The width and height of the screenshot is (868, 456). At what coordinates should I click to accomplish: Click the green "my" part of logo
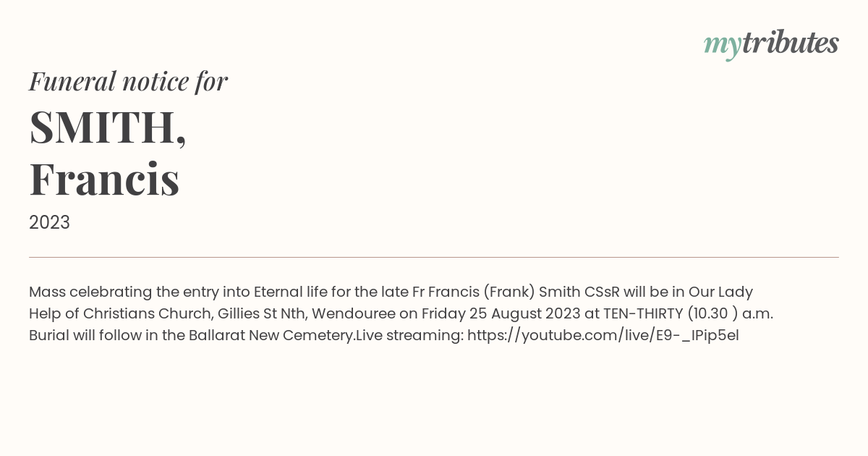tap(723, 46)
